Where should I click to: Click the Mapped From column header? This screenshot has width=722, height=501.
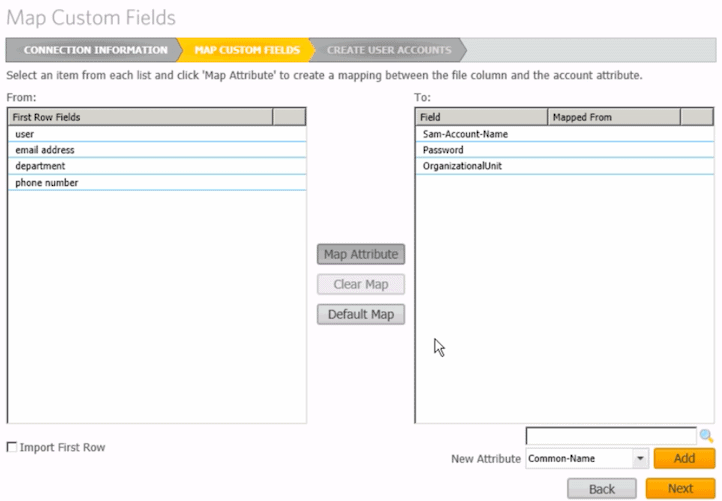(614, 117)
